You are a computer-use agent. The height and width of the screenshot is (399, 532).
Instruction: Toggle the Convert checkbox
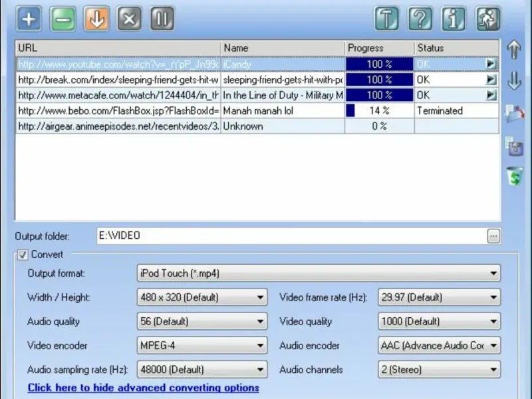tap(23, 255)
